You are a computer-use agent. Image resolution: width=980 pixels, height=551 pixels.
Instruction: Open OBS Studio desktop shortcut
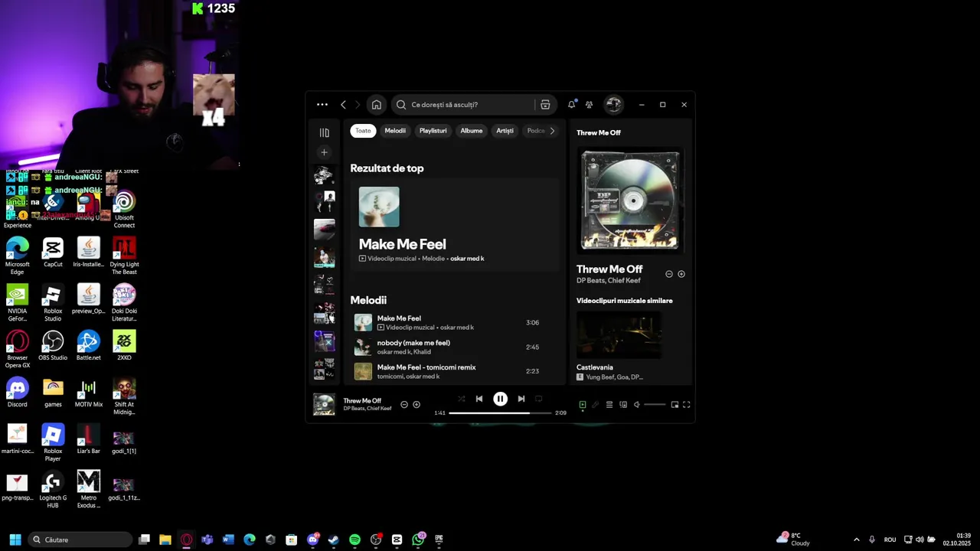53,347
